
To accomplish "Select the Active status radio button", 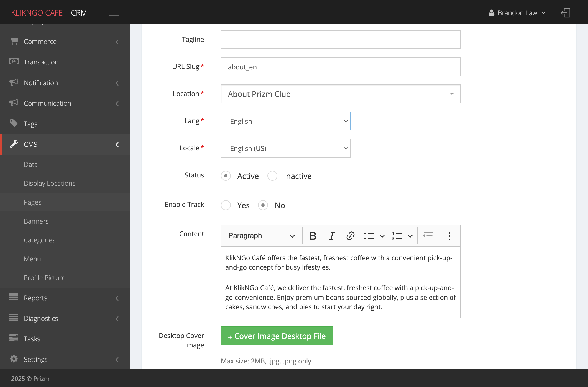I will [226, 176].
